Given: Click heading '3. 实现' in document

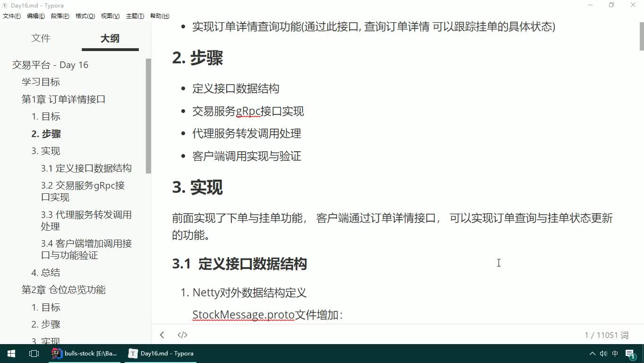Looking at the screenshot, I should point(197,187).
